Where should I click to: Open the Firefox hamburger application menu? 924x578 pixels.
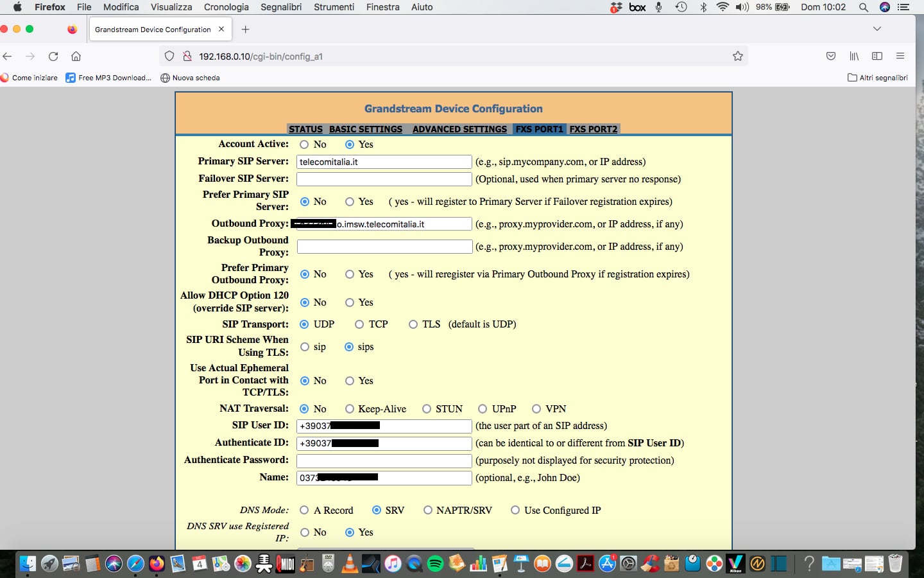coord(900,57)
